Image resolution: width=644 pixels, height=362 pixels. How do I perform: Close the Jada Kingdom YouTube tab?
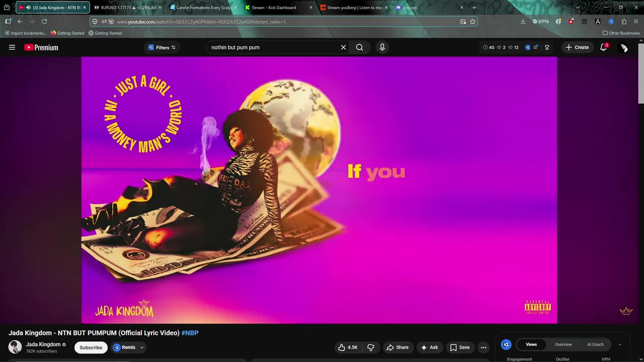click(85, 8)
